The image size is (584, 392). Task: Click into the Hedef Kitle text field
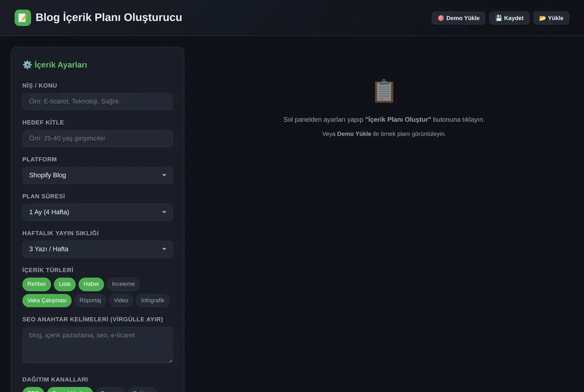click(97, 138)
